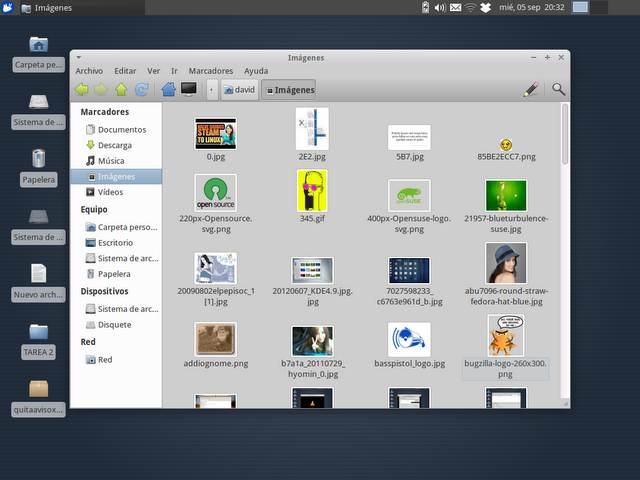
Task: Select the 2E2.jpg thumbnail
Action: [x=312, y=129]
